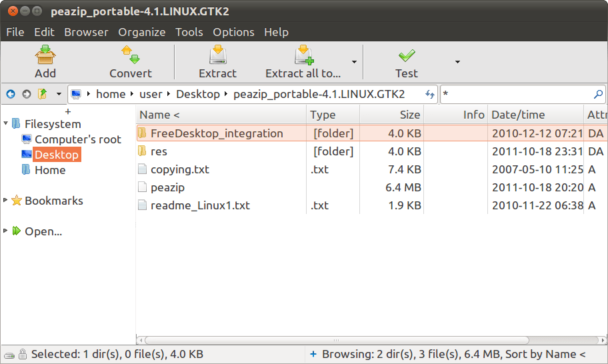608x364 pixels.
Task: Sort by the Date/time column header
Action: point(535,115)
